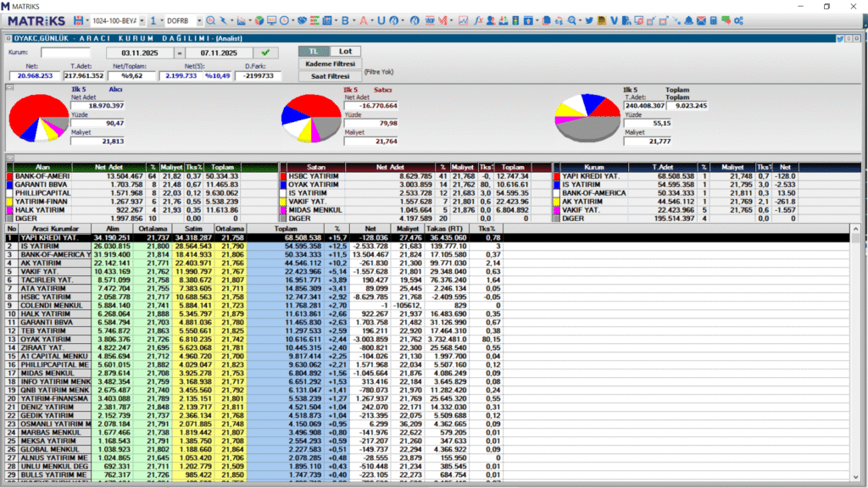Click the red BANK-OF-AMERI color swatch
This screenshot has height=488, width=868.
click(9, 175)
